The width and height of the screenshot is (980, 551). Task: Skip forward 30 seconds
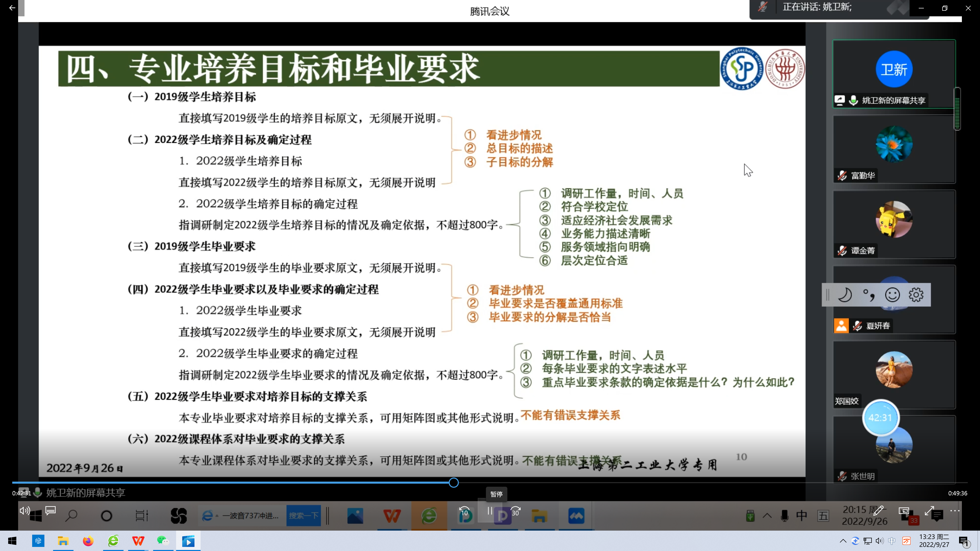pos(515,511)
